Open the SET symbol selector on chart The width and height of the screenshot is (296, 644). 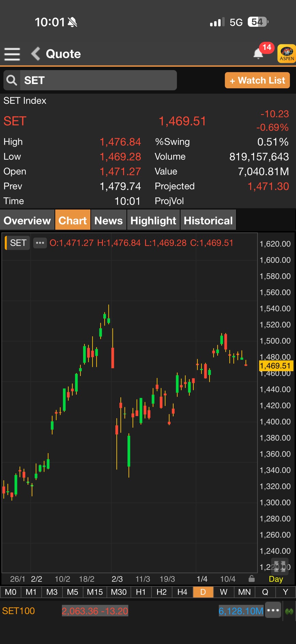pyautogui.click(x=18, y=243)
